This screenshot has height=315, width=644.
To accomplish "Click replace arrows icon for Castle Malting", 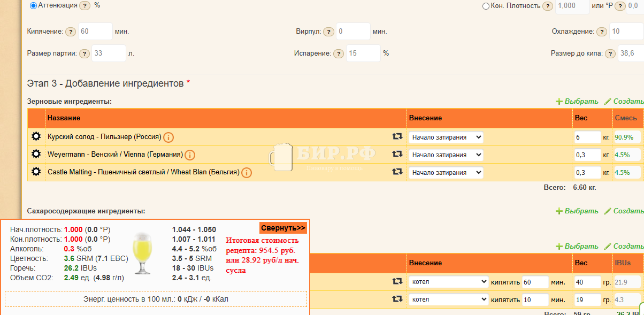I will click(x=397, y=172).
